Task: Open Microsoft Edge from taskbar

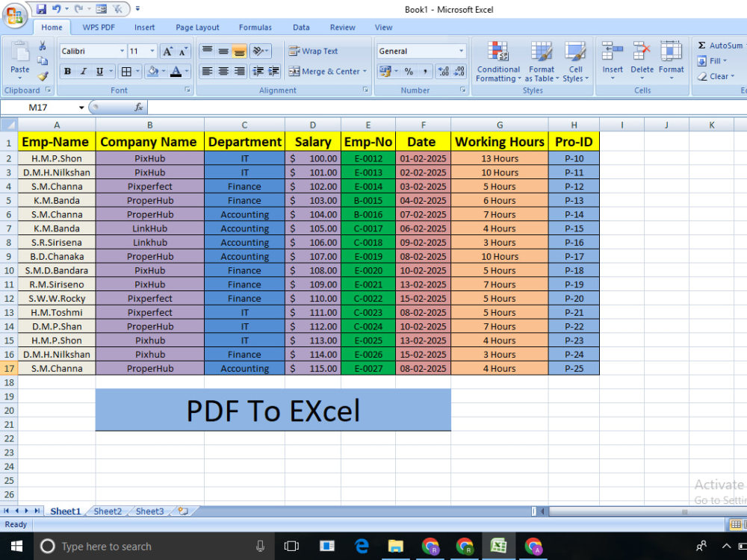Action: [x=362, y=546]
